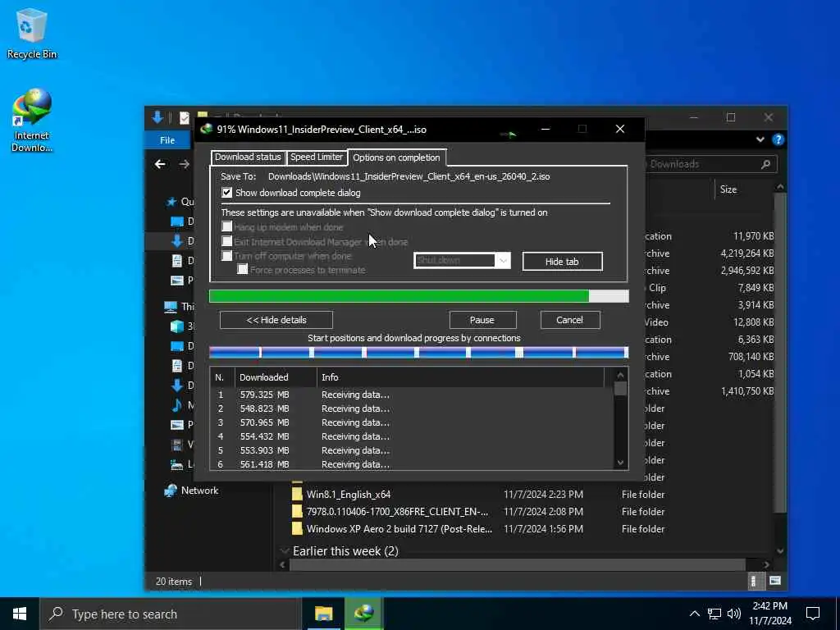Toggle Force processes to terminate checkbox

click(x=243, y=269)
